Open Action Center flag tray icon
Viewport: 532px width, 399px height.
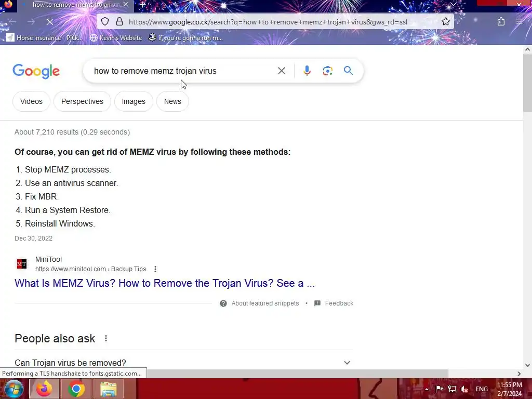click(439, 389)
